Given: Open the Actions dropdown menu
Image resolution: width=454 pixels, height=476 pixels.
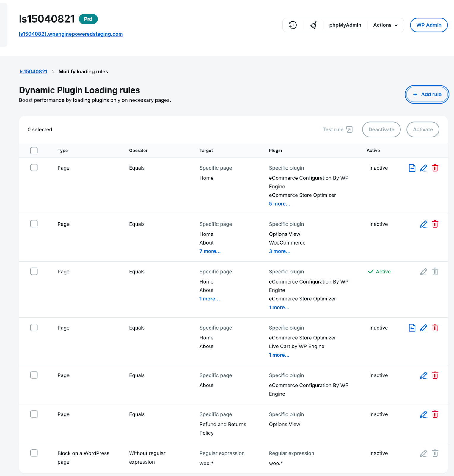Looking at the screenshot, I should [385, 25].
